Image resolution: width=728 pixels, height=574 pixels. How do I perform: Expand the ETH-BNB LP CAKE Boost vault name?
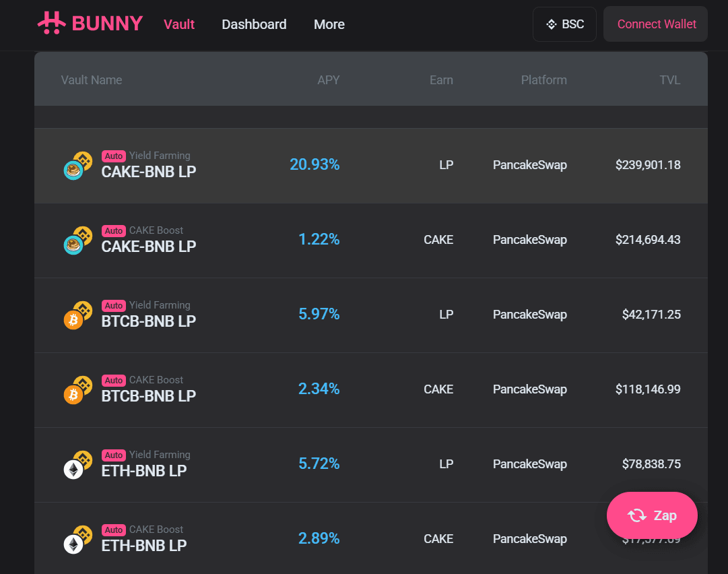pos(144,546)
